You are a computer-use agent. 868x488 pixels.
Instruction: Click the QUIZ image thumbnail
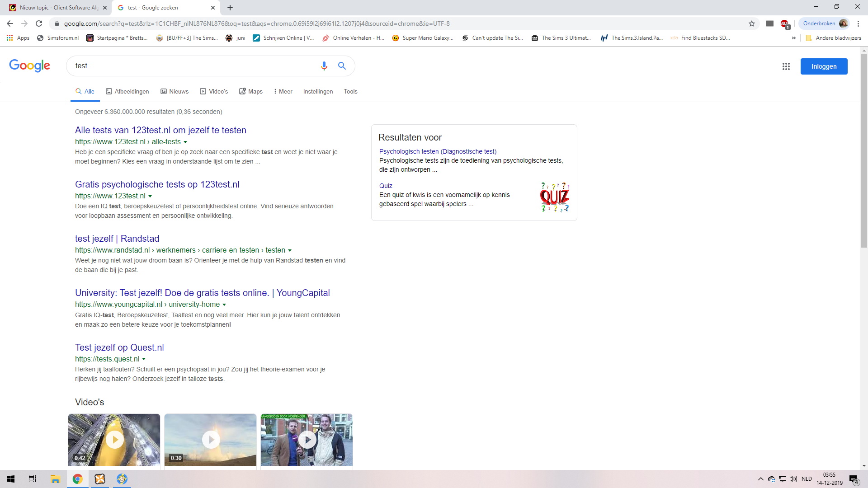click(555, 197)
